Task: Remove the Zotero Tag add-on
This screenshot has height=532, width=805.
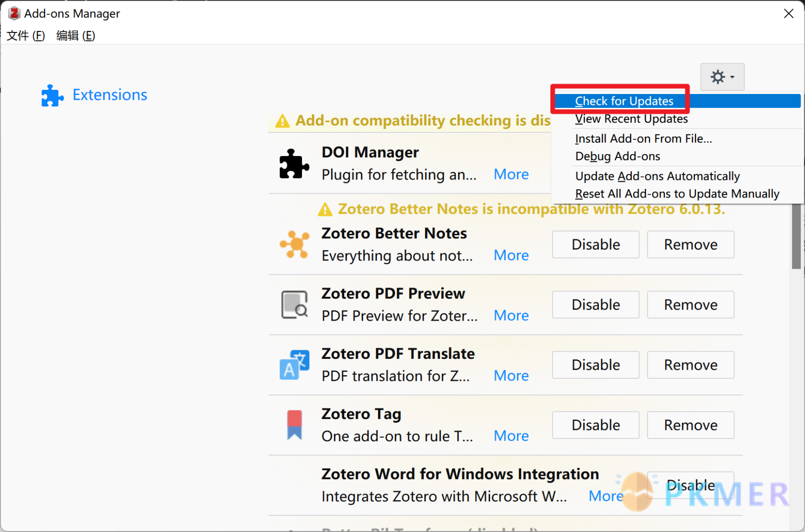Action: tap(690, 425)
